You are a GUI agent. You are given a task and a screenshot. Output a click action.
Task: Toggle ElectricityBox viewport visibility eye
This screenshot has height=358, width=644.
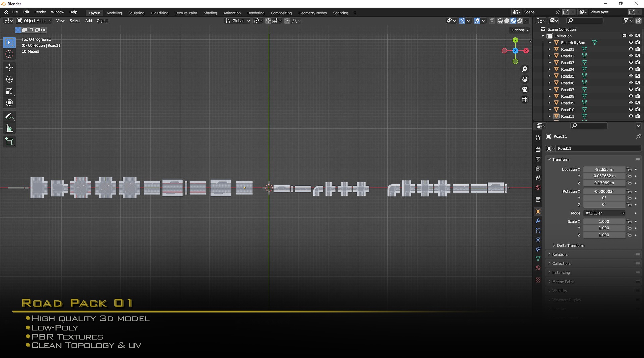pos(631,42)
